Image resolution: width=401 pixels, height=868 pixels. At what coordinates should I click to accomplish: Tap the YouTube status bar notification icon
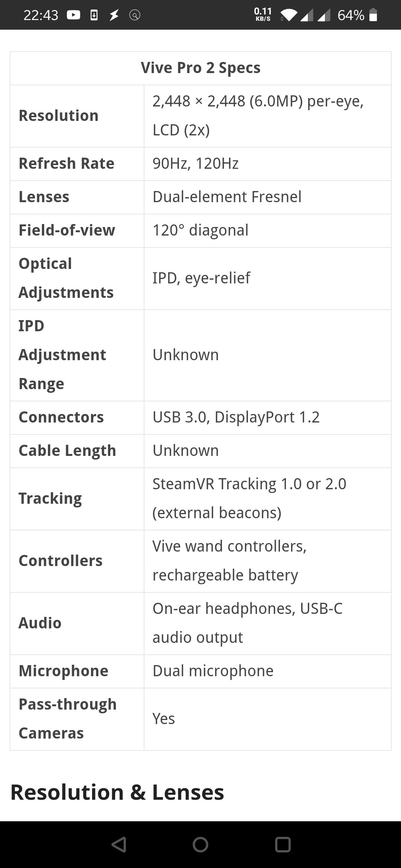pos(74,15)
